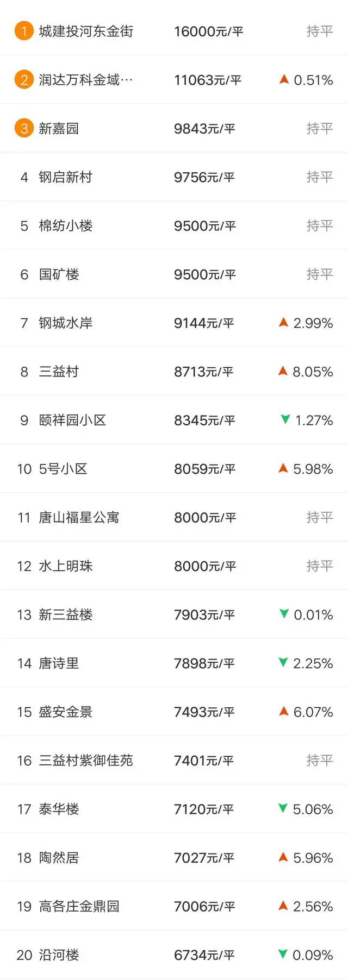This screenshot has width=348, height=980.
Task: Click the orange rank 1 badge
Action: 24,31
